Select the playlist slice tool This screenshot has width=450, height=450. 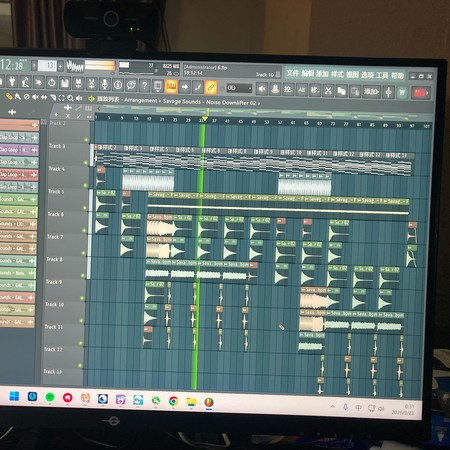53,98
